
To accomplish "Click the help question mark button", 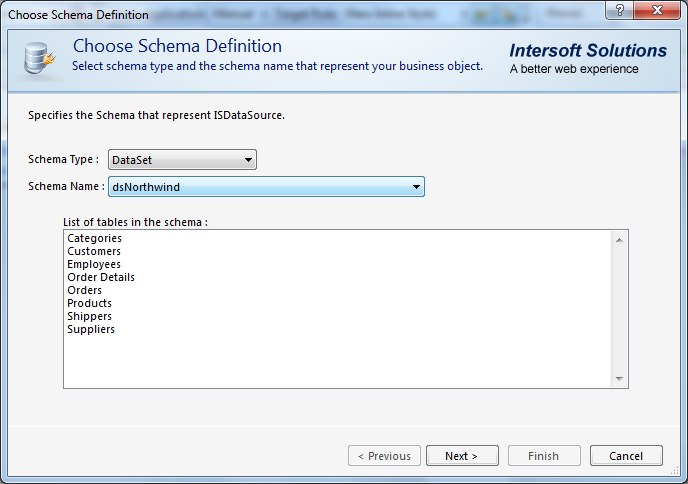I will 623,12.
